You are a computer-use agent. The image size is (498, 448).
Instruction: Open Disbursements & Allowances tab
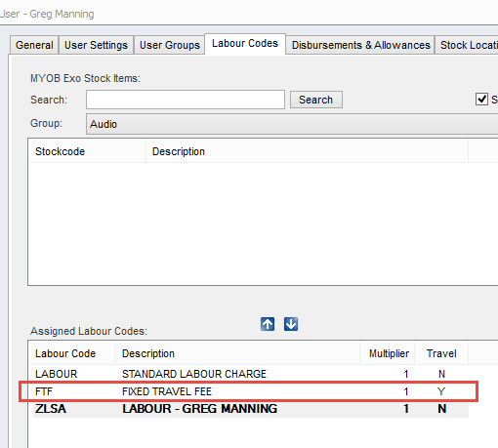360,45
